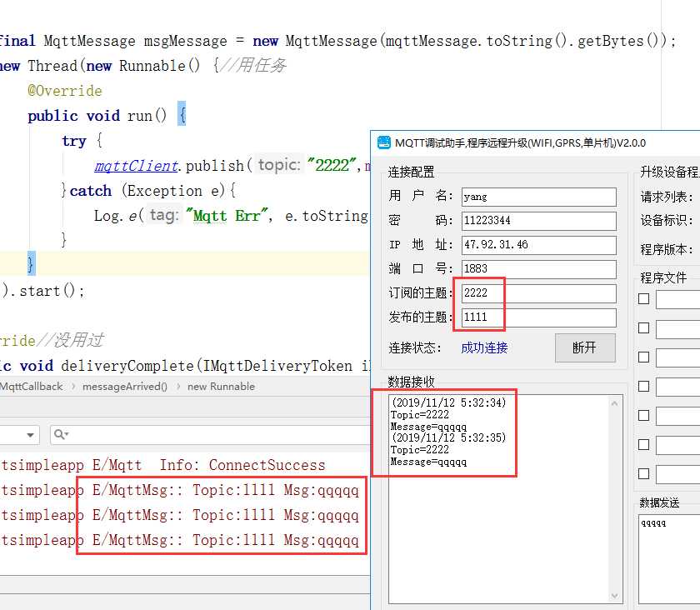Open the logcat filter dropdown arrow
The image size is (700, 610).
(x=30, y=435)
